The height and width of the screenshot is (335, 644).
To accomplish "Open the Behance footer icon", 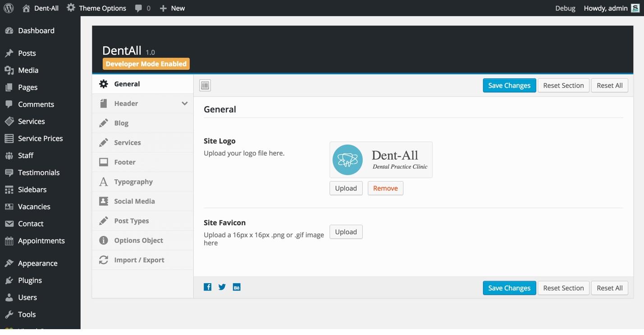I will point(237,287).
